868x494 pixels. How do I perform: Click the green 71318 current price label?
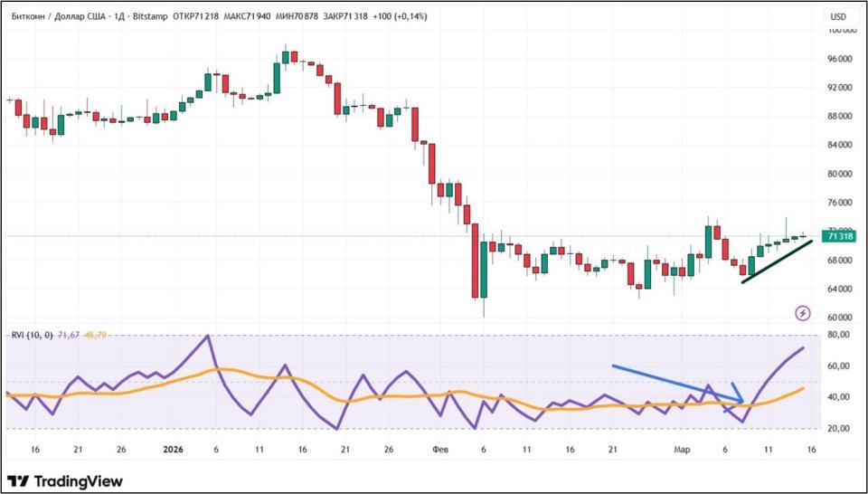840,236
